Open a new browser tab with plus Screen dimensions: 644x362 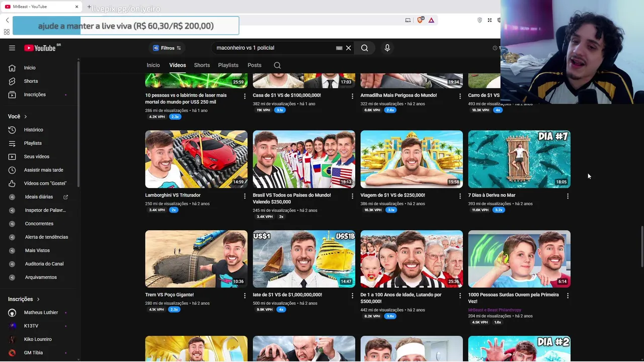(89, 7)
